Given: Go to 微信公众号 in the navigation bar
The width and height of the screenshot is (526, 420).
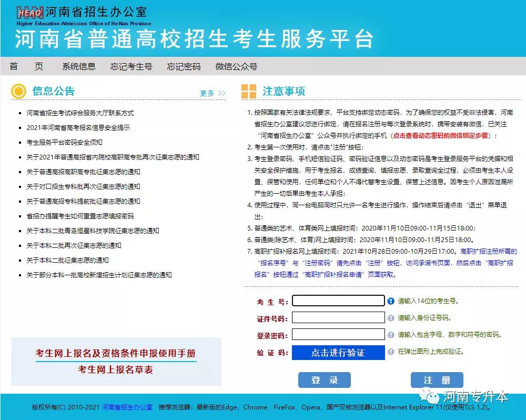Looking at the screenshot, I should pyautogui.click(x=236, y=66).
